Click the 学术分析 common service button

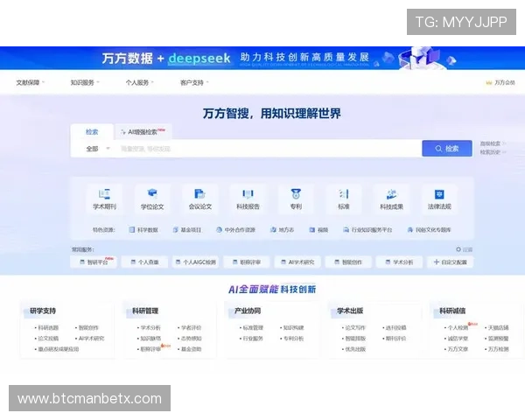pyautogui.click(x=400, y=262)
